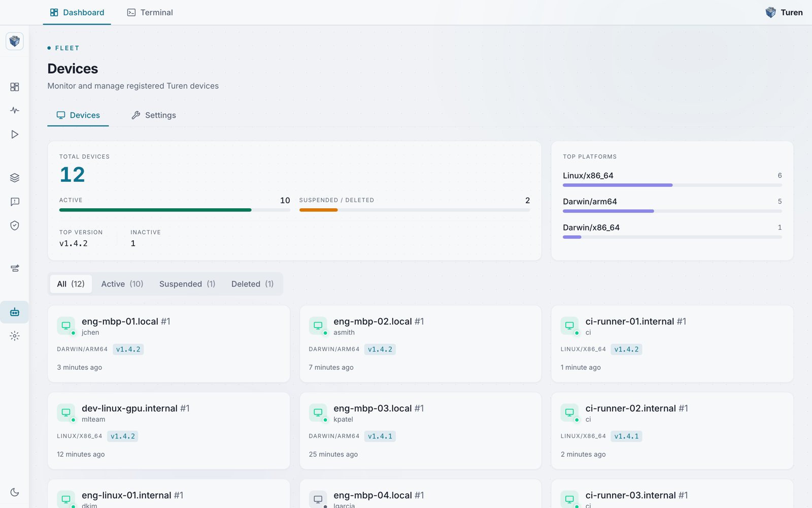812x508 pixels.
Task: Open the routing arrows icon in sidebar
Action: point(15,268)
